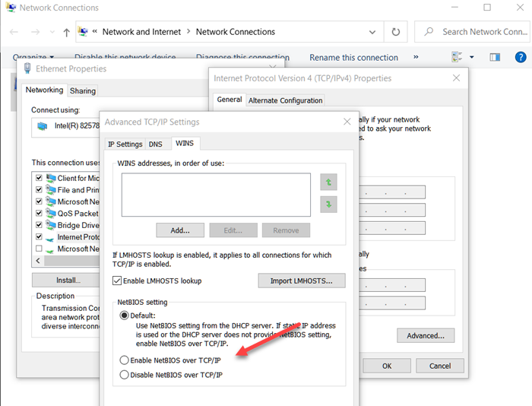Open the Alternate Configuration tab
The height and width of the screenshot is (406, 532).
click(285, 100)
